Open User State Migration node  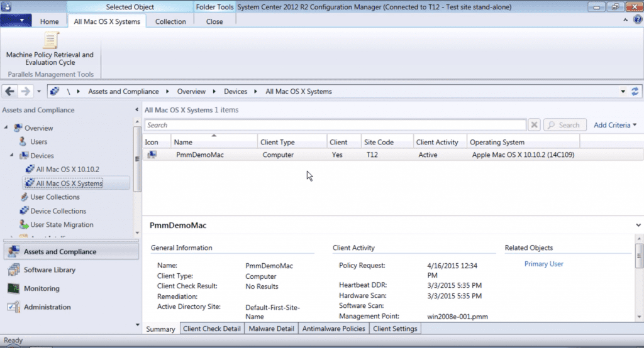(62, 224)
